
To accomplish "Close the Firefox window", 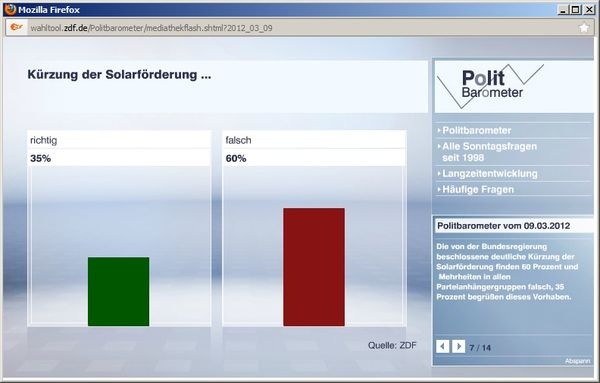I will [589, 10].
